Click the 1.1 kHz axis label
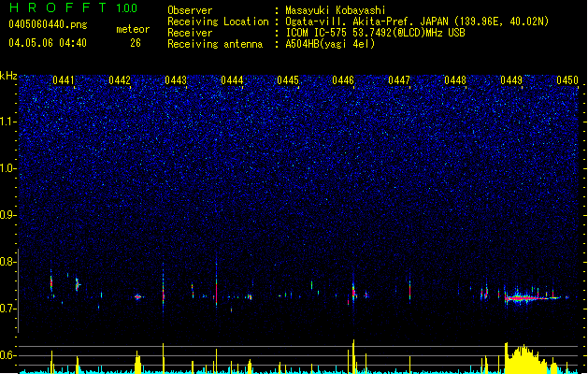Screen dimensions: 588x374 pyautogui.click(x=8, y=122)
